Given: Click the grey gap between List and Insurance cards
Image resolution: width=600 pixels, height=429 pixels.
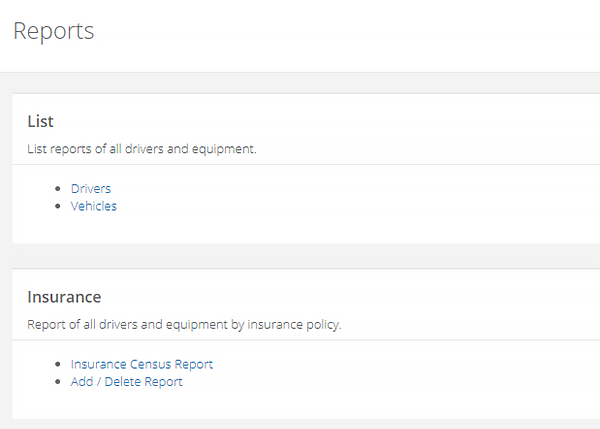Looking at the screenshot, I should click(x=300, y=256).
